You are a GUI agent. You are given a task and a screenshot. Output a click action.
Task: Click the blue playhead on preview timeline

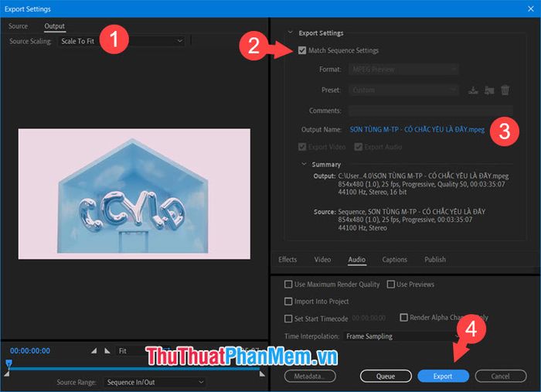pyautogui.click(x=9, y=363)
